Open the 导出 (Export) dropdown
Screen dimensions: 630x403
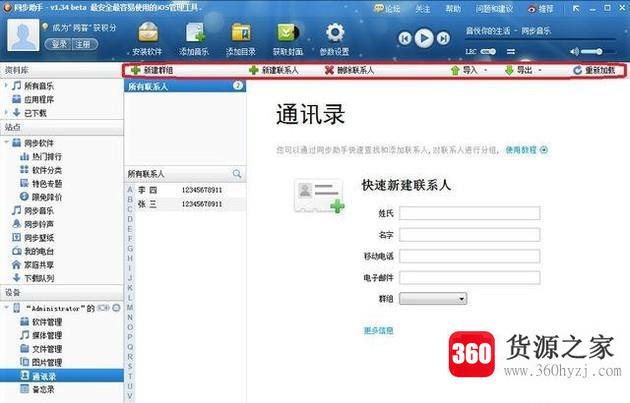pos(523,70)
